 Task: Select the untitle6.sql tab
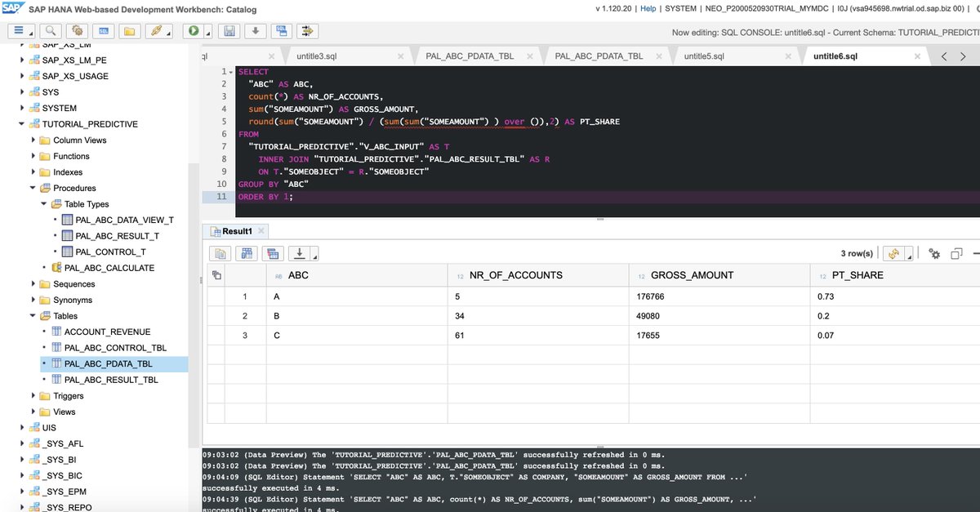pyautogui.click(x=835, y=56)
